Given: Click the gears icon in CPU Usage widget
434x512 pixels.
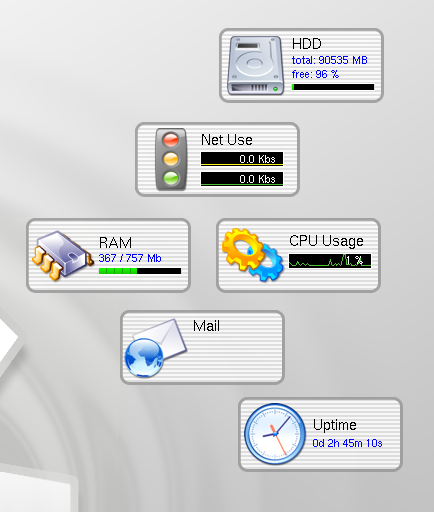Looking at the screenshot, I should tap(252, 255).
